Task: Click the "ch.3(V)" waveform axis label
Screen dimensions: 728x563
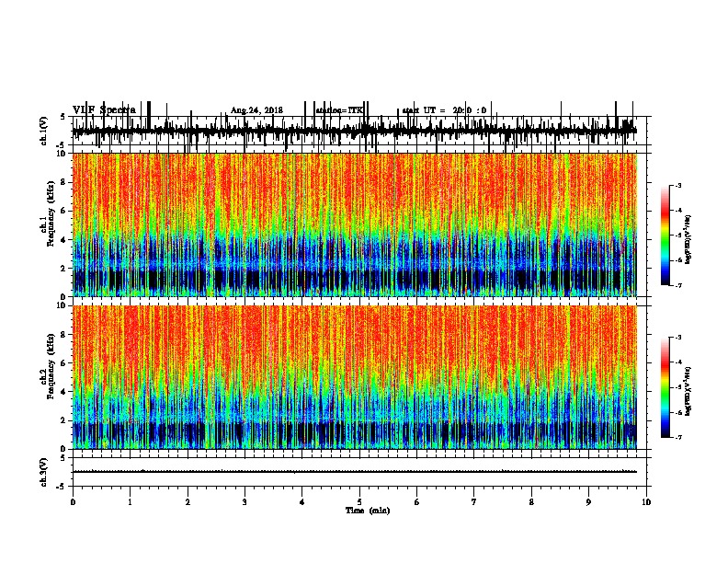Action: coord(44,472)
